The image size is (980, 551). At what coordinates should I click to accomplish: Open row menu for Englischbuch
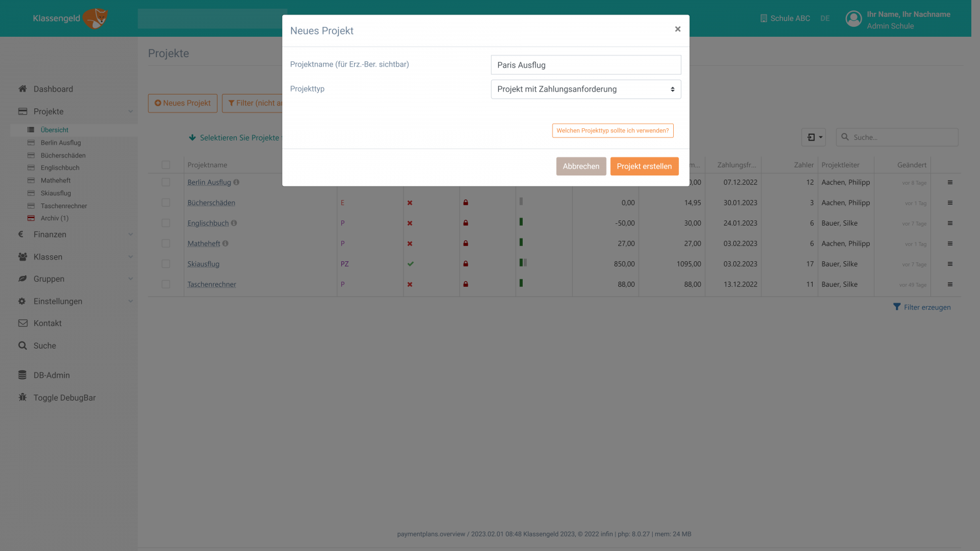pyautogui.click(x=950, y=223)
